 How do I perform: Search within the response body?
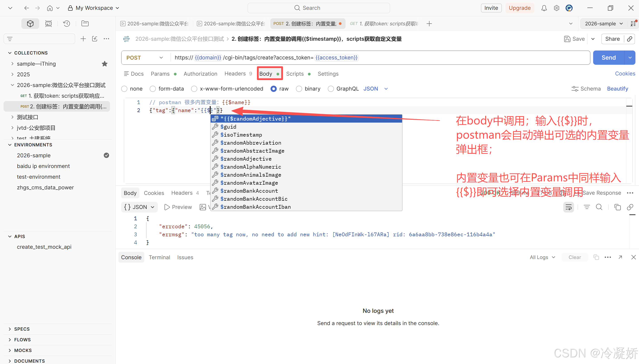599,207
